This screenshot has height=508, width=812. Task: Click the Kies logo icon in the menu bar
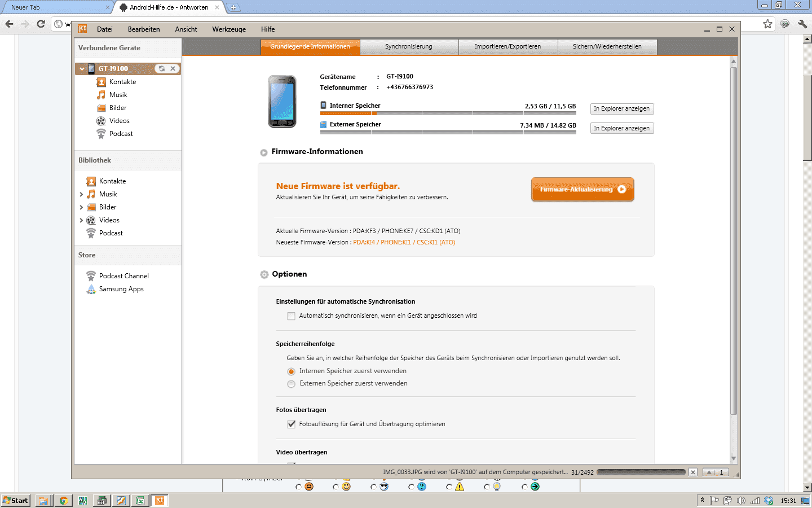[82, 29]
